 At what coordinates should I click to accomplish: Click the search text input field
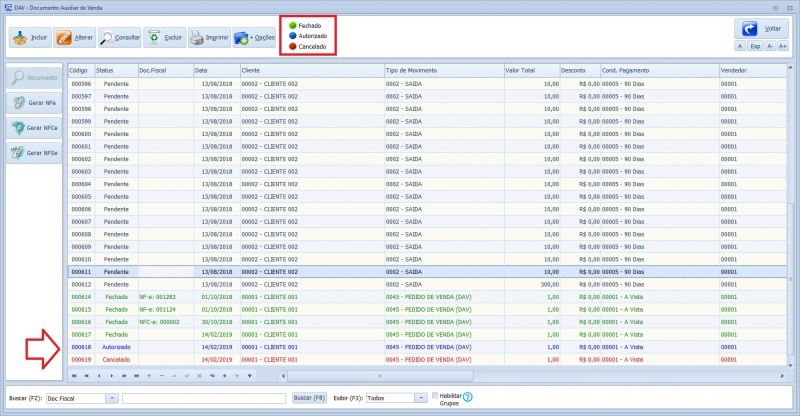pos(204,398)
